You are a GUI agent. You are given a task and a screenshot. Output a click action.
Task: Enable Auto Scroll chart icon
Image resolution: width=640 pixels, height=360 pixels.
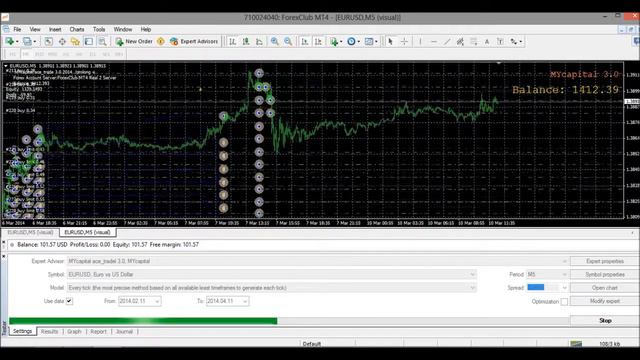(x=304, y=41)
